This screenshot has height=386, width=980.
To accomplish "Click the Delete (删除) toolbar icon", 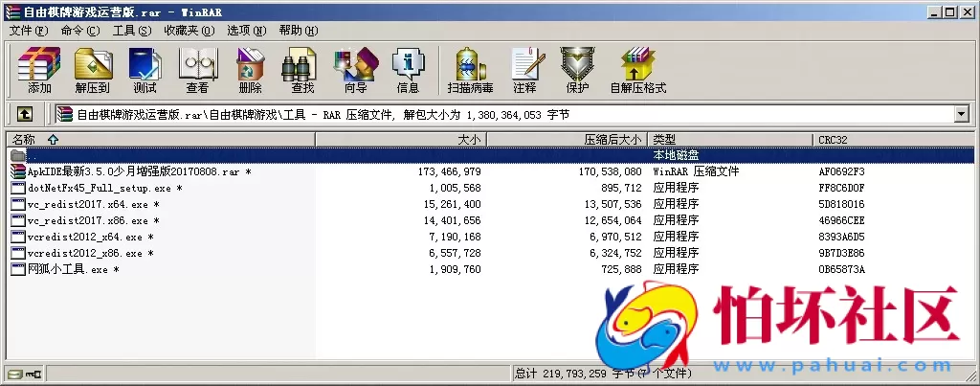I will pos(250,70).
